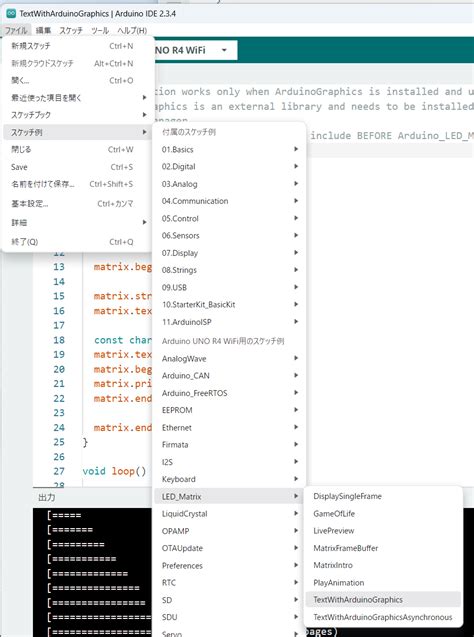Click the Arduino IDE logo in the title bar

point(11,13)
